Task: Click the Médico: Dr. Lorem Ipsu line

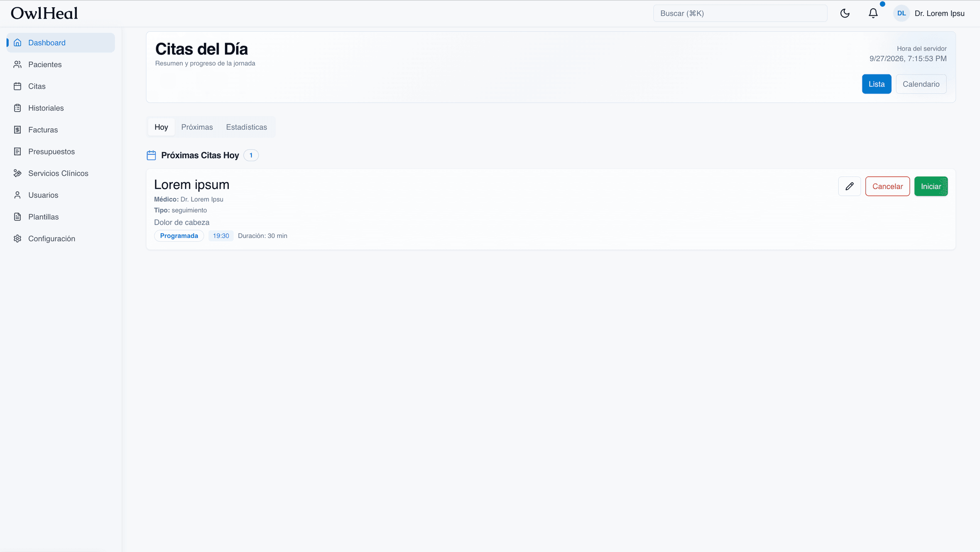Action: pos(189,199)
